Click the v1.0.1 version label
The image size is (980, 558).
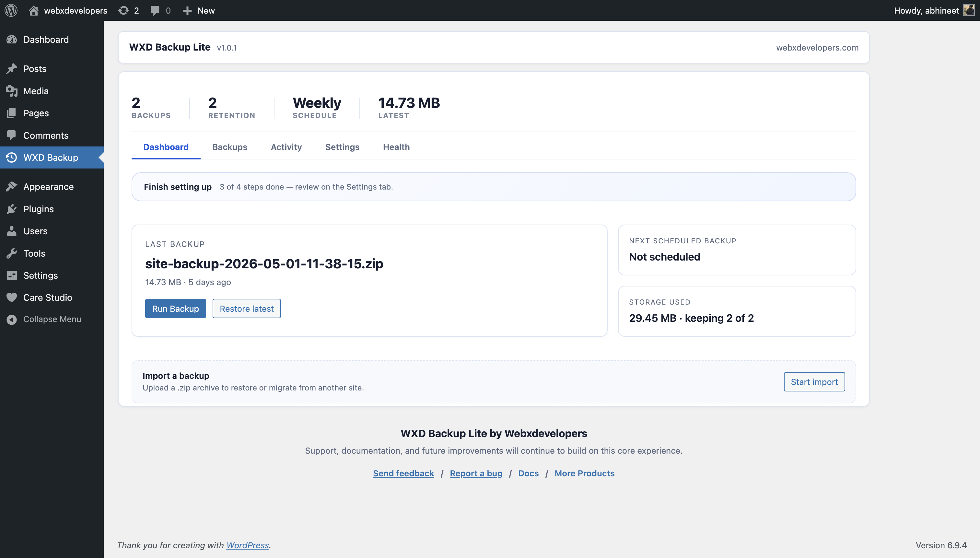coord(227,48)
